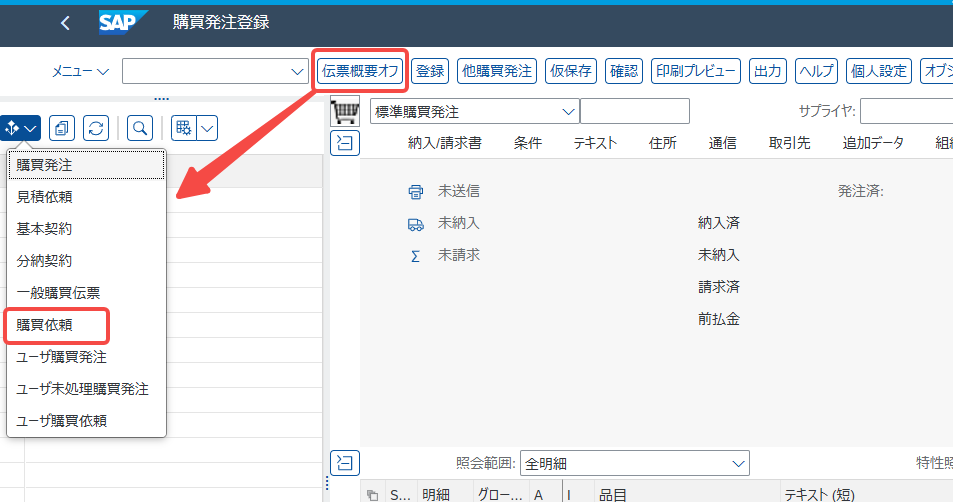Collapse the header section toggle icon
This screenshot has height=502, width=953.
point(345,143)
